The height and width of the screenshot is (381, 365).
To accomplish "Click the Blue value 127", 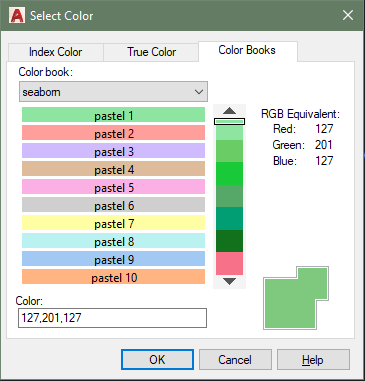I will coord(324,161).
